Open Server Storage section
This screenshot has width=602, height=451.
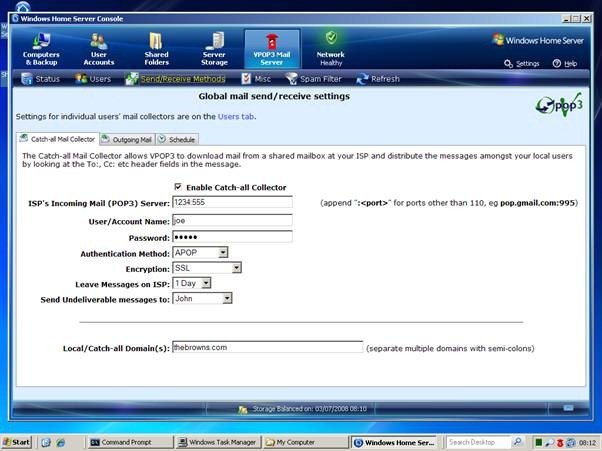[x=214, y=49]
